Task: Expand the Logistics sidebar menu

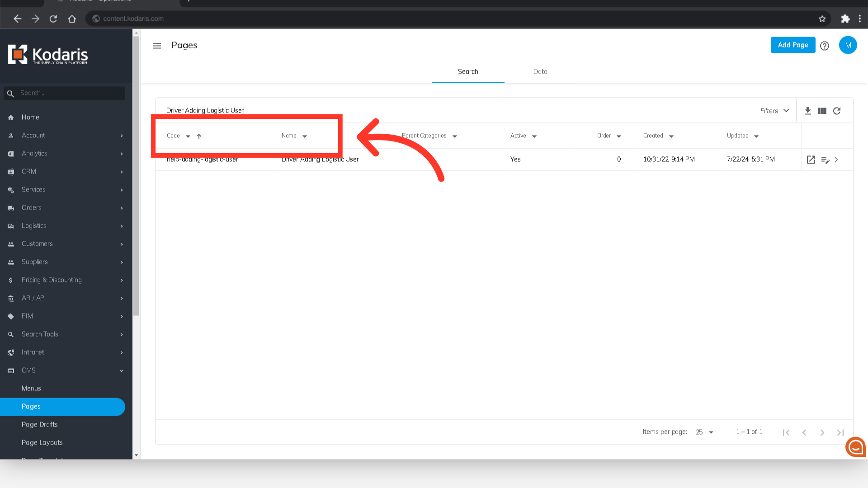Action: click(x=66, y=225)
